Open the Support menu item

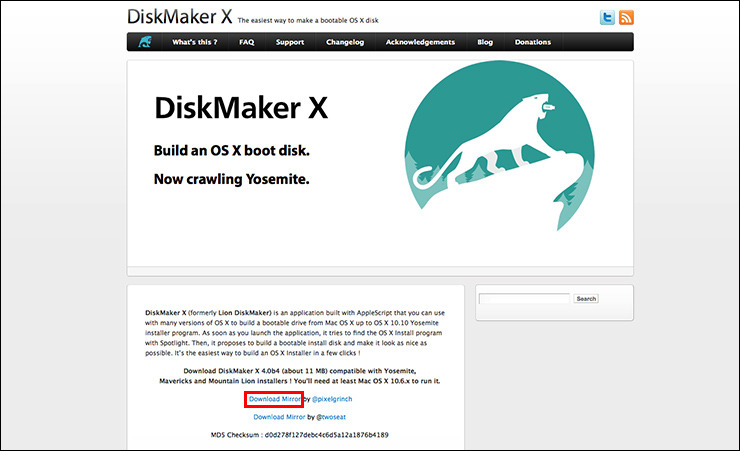290,42
